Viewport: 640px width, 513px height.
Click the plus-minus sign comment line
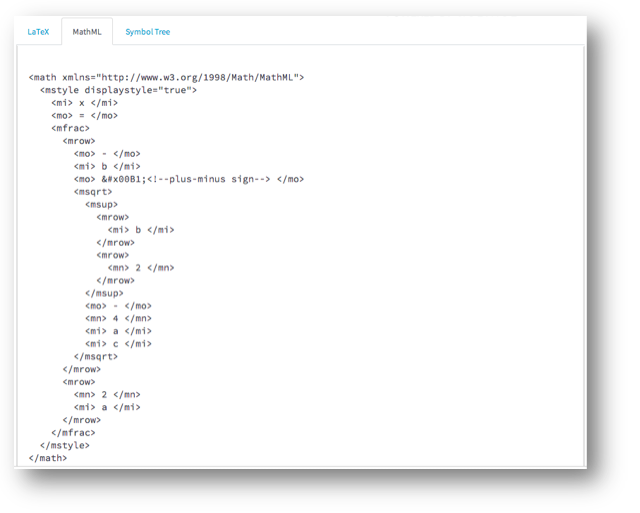189,179
